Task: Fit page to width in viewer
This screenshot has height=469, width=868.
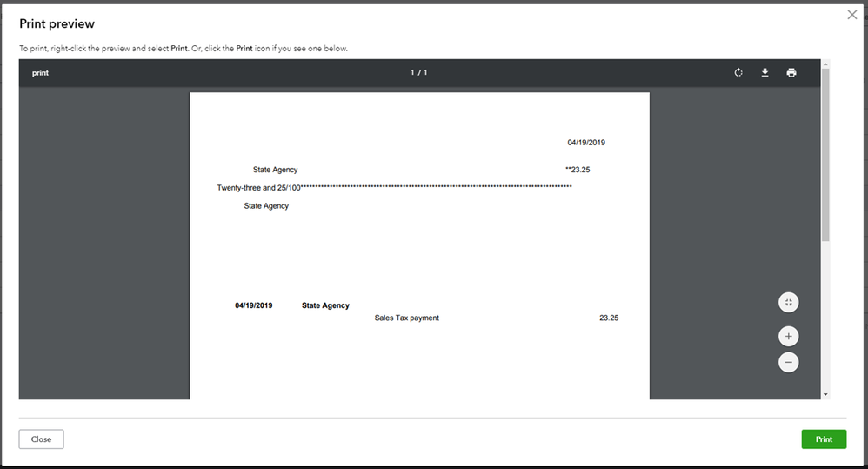Action: (788, 302)
